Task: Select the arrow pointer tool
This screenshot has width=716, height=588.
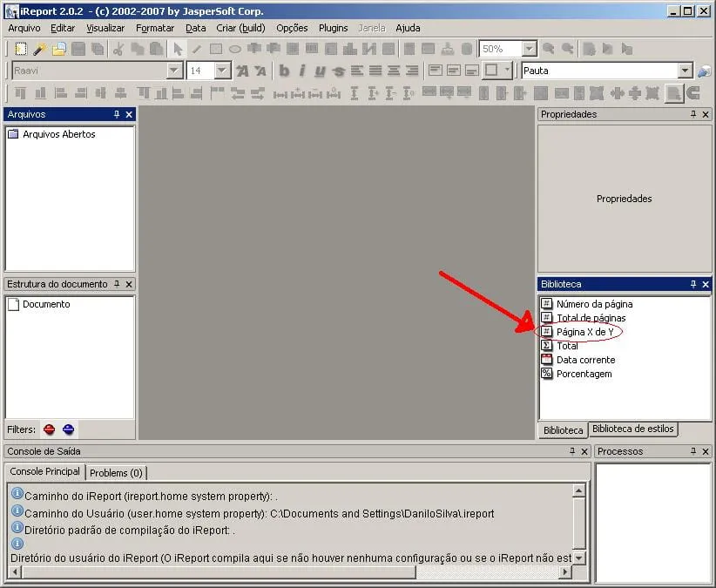Action: [x=178, y=50]
